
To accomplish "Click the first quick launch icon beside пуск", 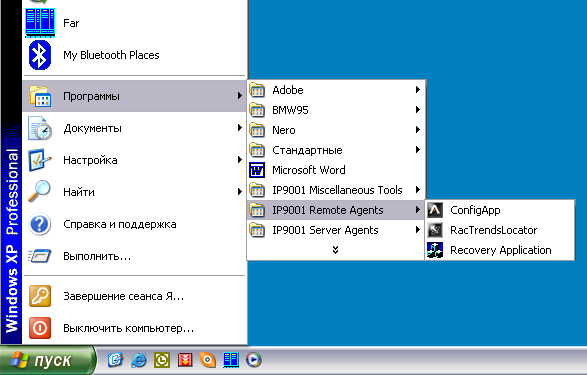I will (116, 360).
